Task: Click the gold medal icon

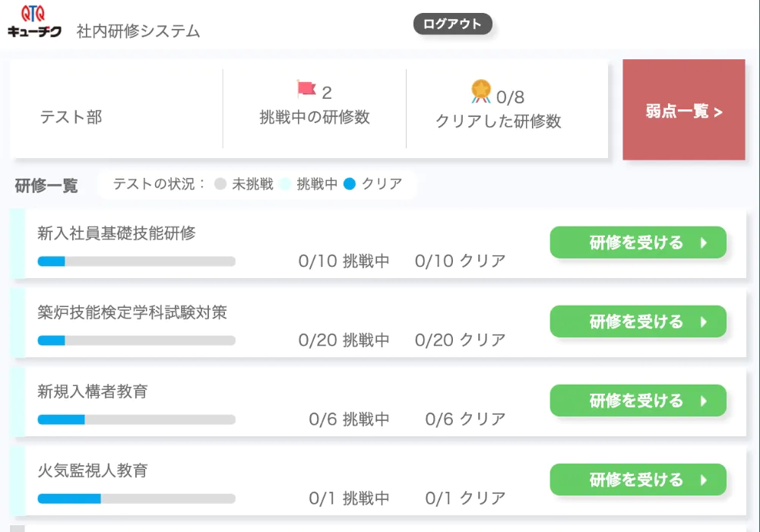Action: tap(481, 91)
